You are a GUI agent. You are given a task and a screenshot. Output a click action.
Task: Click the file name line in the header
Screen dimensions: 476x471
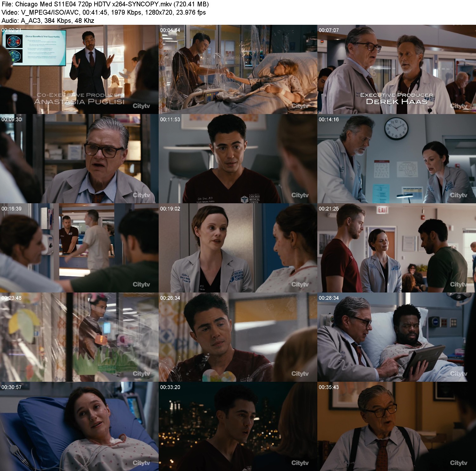point(105,4)
